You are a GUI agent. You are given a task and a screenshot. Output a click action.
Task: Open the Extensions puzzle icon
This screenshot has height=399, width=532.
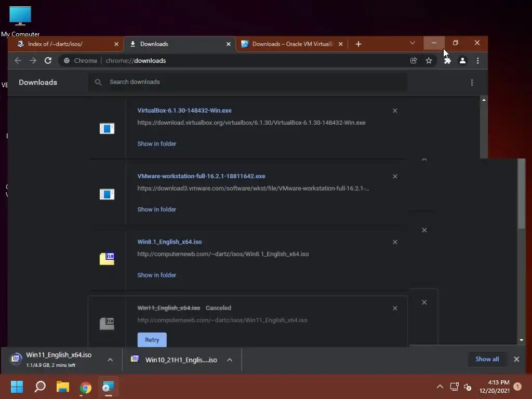pyautogui.click(x=447, y=60)
